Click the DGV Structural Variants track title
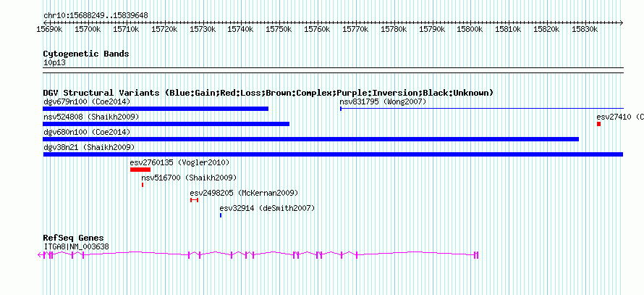Screen dimensions: 644x295 [268, 93]
